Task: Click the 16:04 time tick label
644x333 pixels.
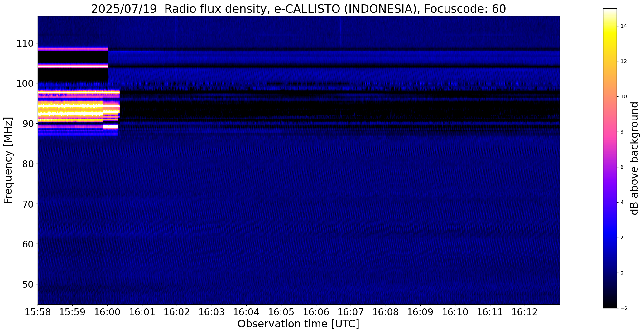Action: click(x=247, y=312)
